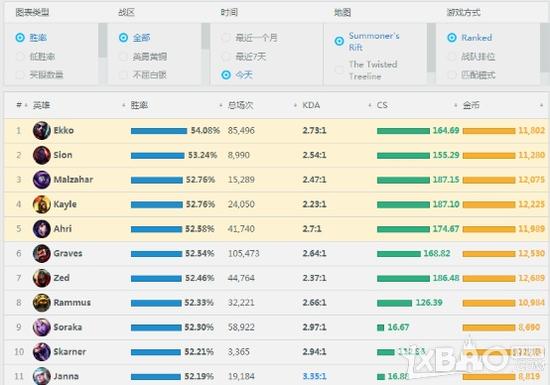The image size is (550, 385).
Task: Click Kayle's champion portrait
Action: tap(42, 204)
